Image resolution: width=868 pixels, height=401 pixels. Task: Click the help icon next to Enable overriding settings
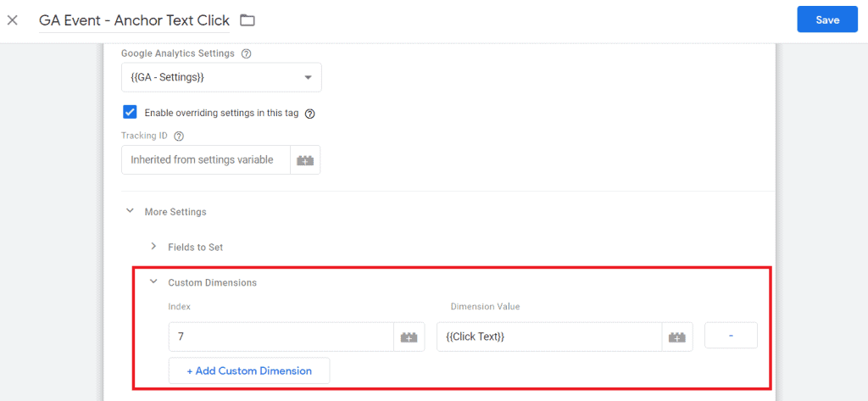click(310, 113)
